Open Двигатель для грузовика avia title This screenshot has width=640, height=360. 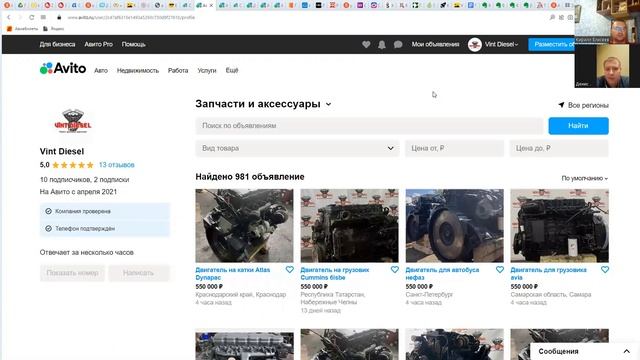pos(548,273)
